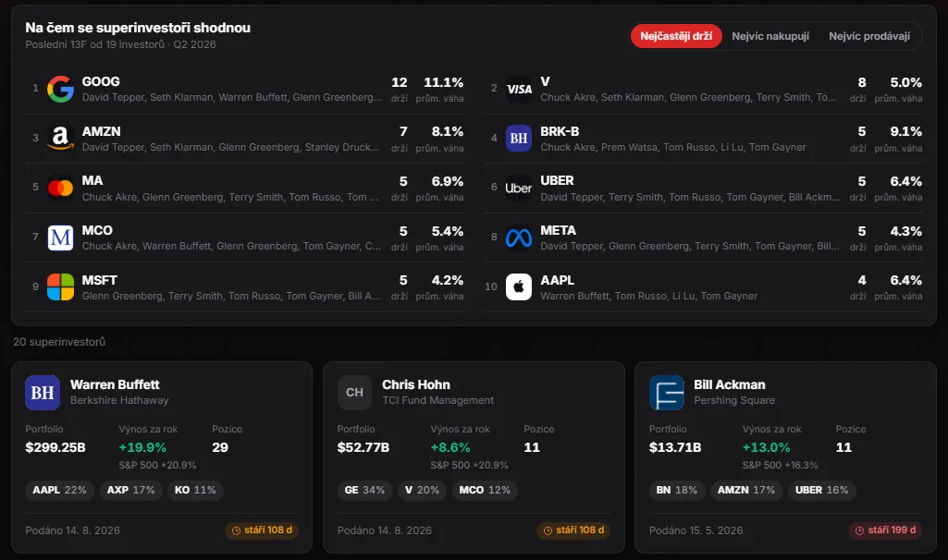This screenshot has width=948, height=560.
Task: Open the Uber logo icon
Action: [x=519, y=189]
